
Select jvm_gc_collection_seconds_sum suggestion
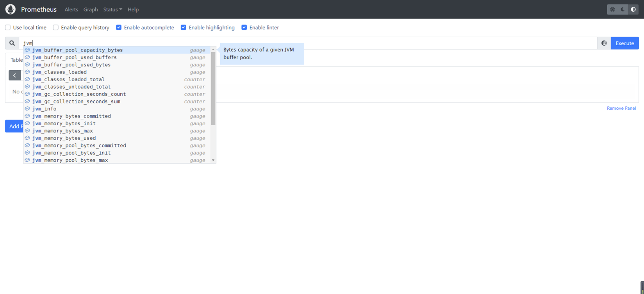coord(117,102)
